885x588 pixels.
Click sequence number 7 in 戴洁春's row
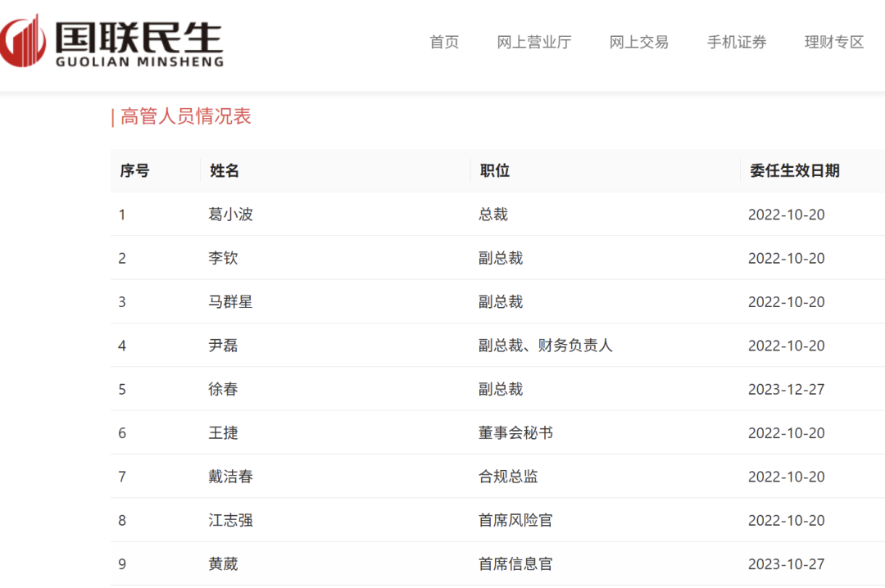click(x=122, y=477)
